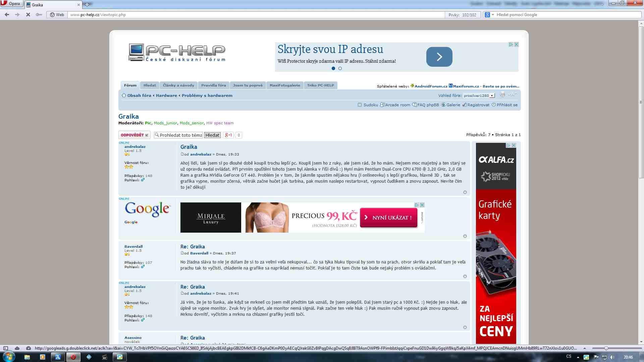Click the Opera Link cloud icon
The width and height of the screenshot is (644, 362).
pos(17,348)
